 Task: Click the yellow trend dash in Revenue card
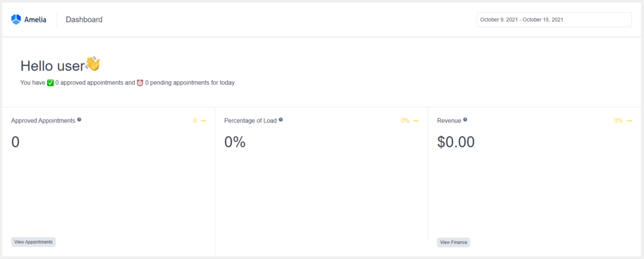point(630,121)
